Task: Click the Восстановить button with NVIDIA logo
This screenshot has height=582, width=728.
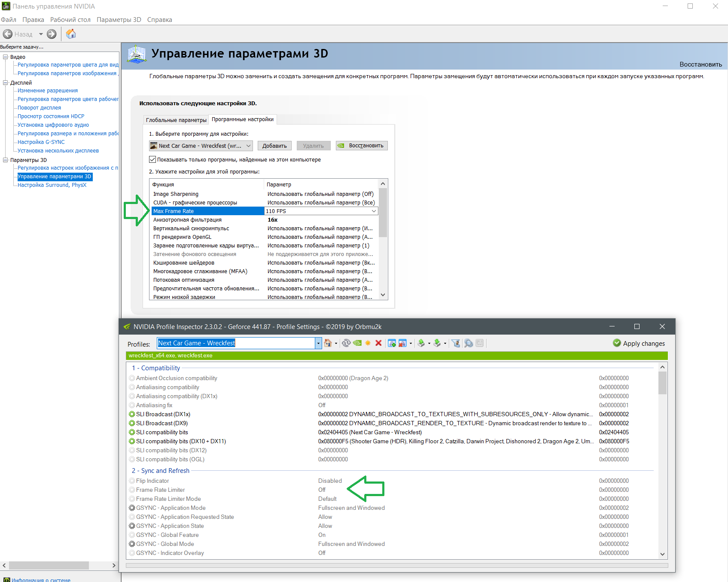Action: [x=362, y=146]
